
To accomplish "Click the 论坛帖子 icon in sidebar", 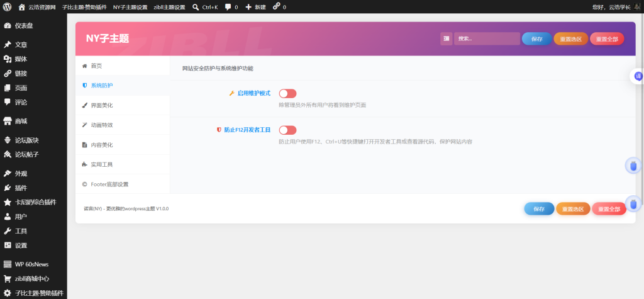I will click(x=8, y=155).
